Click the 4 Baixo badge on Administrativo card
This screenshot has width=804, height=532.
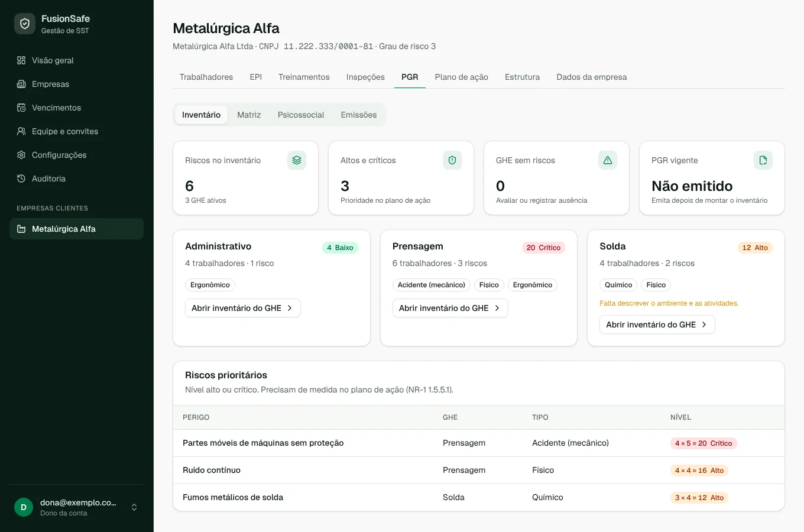340,248
